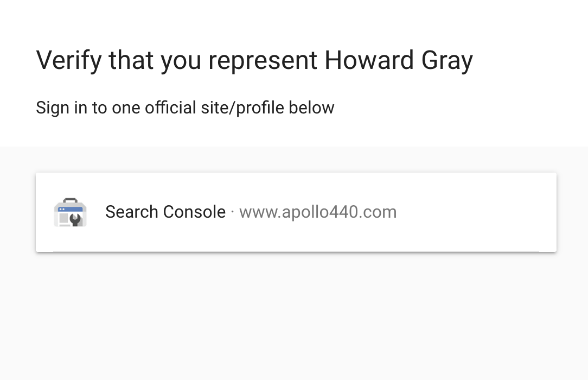Click the 'site/profile' text in the subheading
The image size is (588, 380).
[242, 107]
